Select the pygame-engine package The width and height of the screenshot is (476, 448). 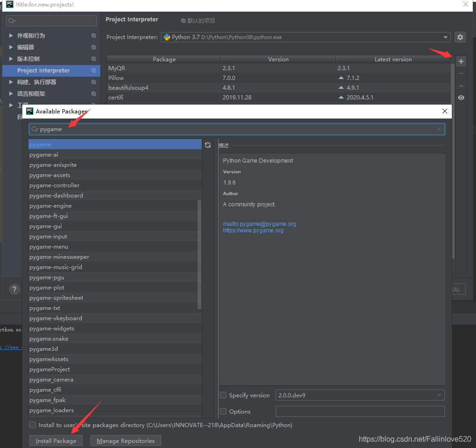pyautogui.click(x=115, y=206)
